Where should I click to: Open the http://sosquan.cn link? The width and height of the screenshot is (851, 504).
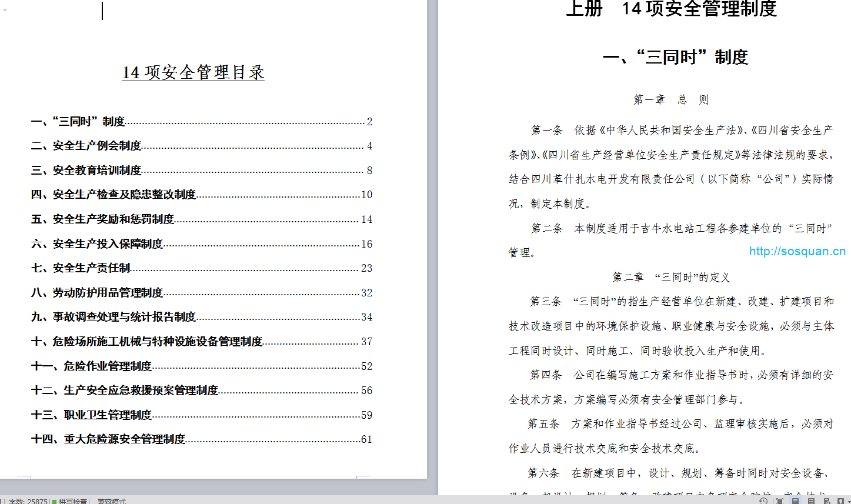(797, 251)
